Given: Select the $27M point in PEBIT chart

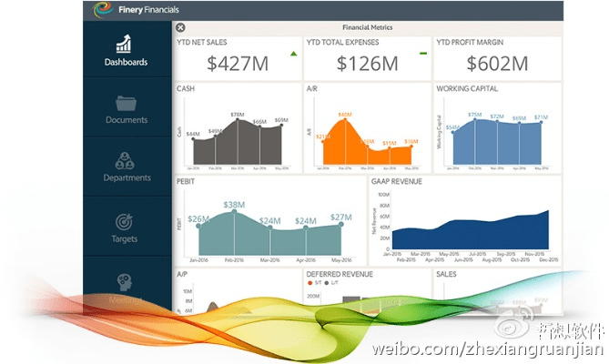Looking at the screenshot, I should pos(340,223).
